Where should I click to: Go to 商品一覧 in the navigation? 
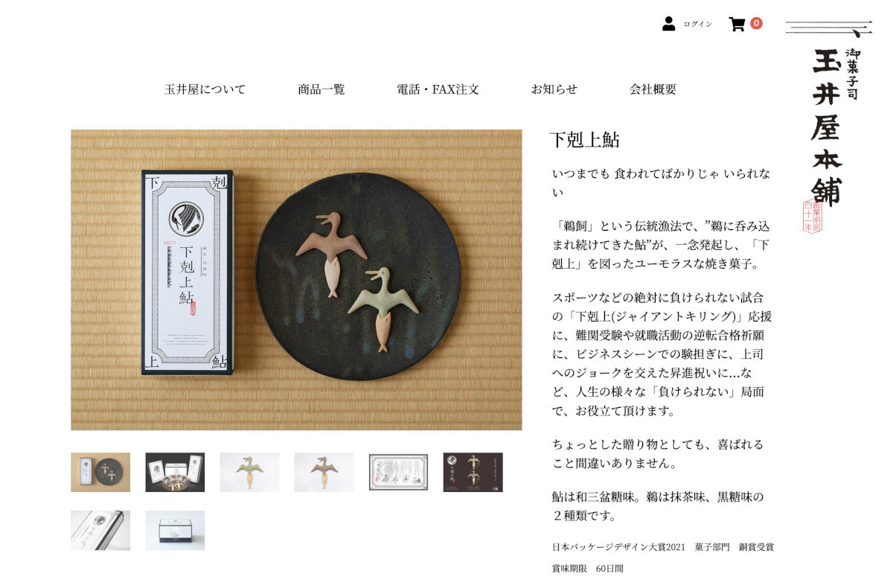pos(321,89)
